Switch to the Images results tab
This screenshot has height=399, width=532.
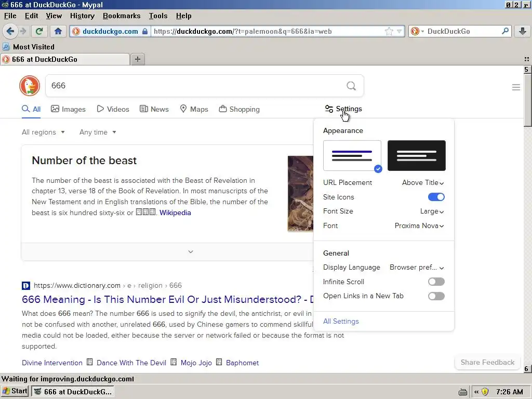pos(68,109)
